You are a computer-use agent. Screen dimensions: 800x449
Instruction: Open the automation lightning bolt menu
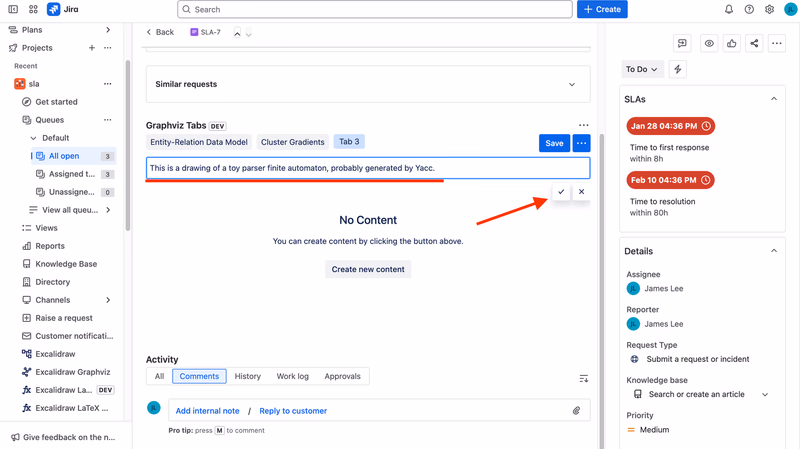678,69
